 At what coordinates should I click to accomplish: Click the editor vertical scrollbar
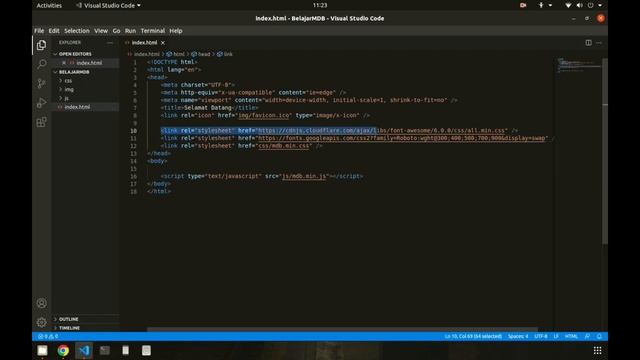point(605,151)
